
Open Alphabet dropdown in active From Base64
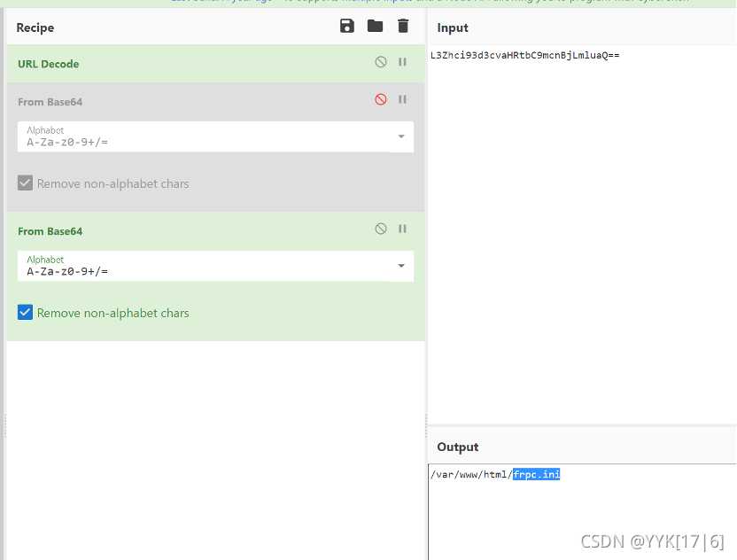[x=401, y=266]
